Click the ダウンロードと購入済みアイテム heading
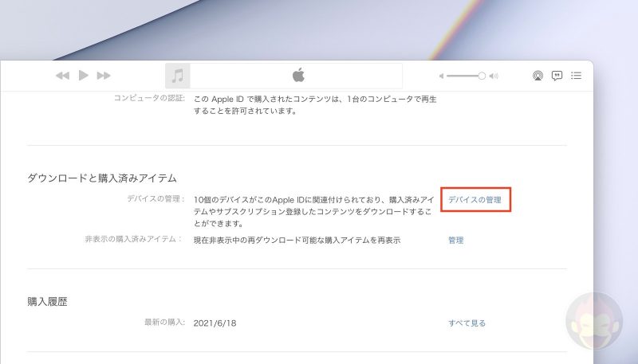 coord(102,178)
